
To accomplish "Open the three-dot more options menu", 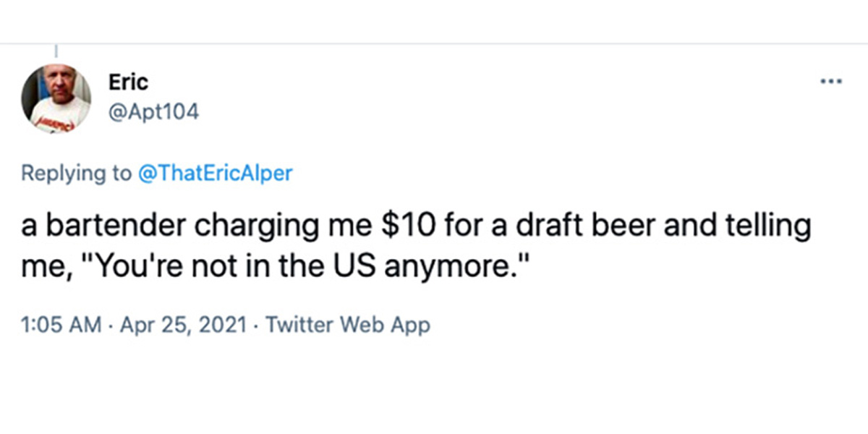I will point(831,81).
